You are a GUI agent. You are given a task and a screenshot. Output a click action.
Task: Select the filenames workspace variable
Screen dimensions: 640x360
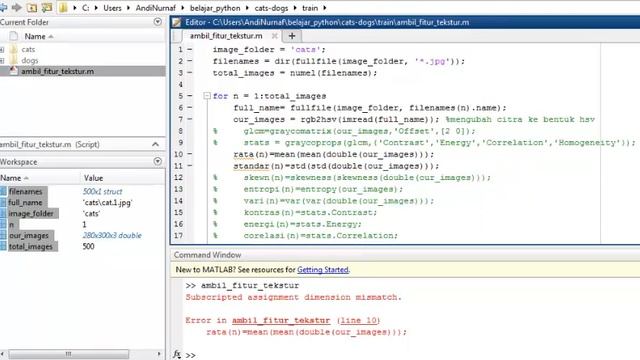(x=25, y=191)
